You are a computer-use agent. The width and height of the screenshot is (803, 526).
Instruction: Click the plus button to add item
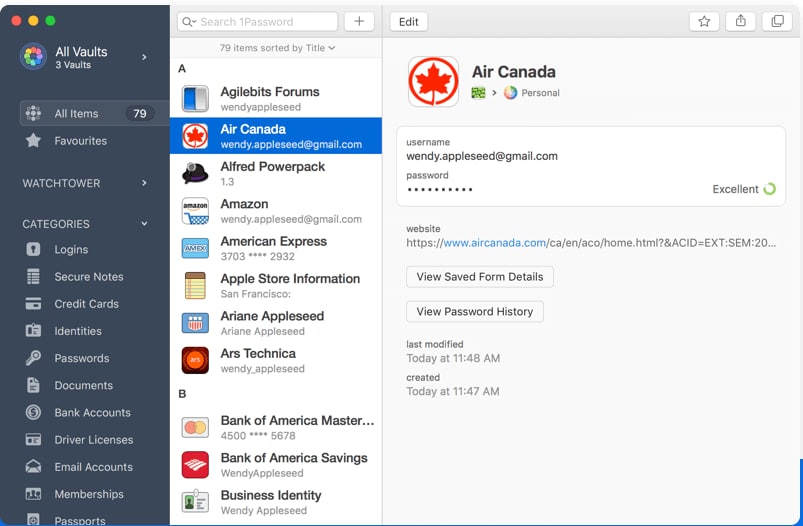359,22
